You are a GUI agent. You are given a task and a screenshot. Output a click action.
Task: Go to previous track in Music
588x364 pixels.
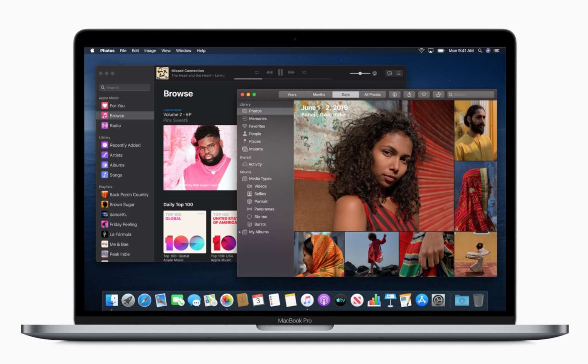[x=269, y=72]
